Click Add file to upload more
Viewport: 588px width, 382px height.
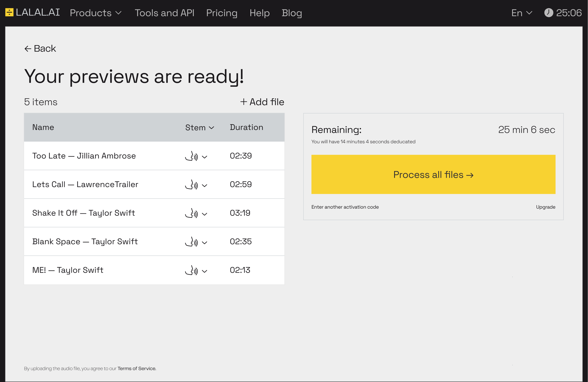point(262,102)
